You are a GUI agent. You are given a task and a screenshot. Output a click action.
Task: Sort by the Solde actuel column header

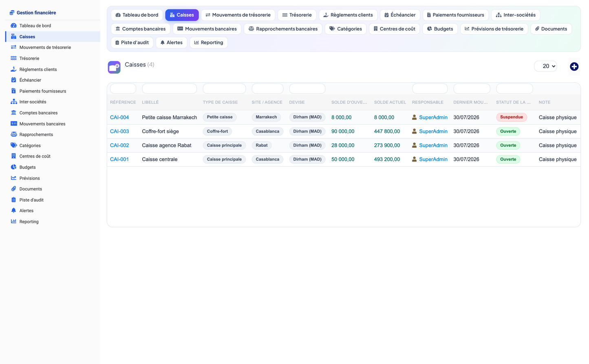(x=390, y=102)
